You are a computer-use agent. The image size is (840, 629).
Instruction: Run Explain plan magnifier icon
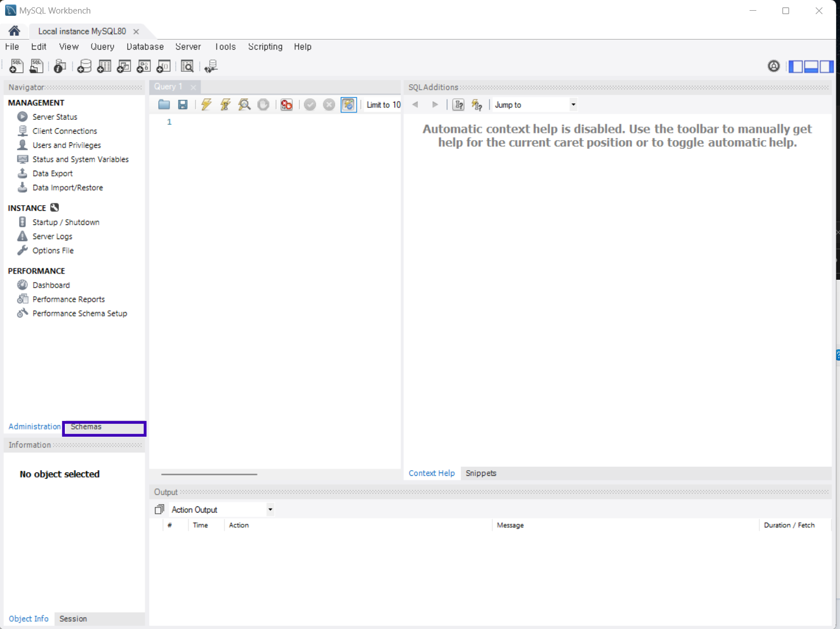(244, 105)
